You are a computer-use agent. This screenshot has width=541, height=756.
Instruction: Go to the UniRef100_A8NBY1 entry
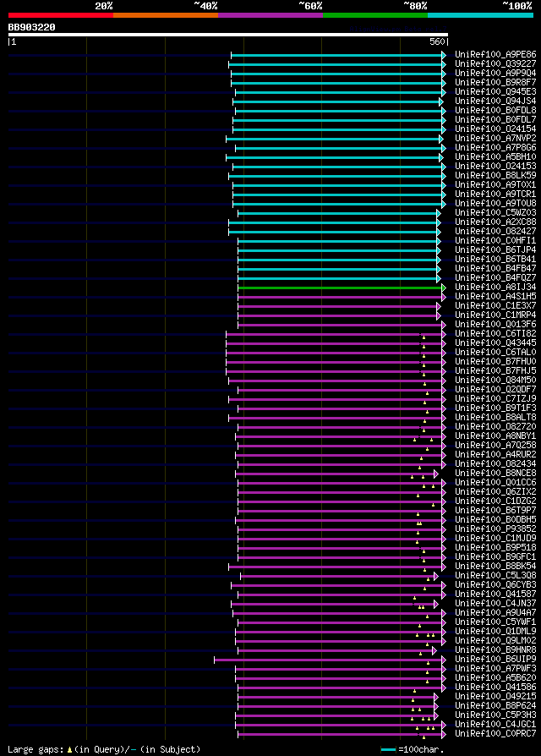tap(495, 436)
